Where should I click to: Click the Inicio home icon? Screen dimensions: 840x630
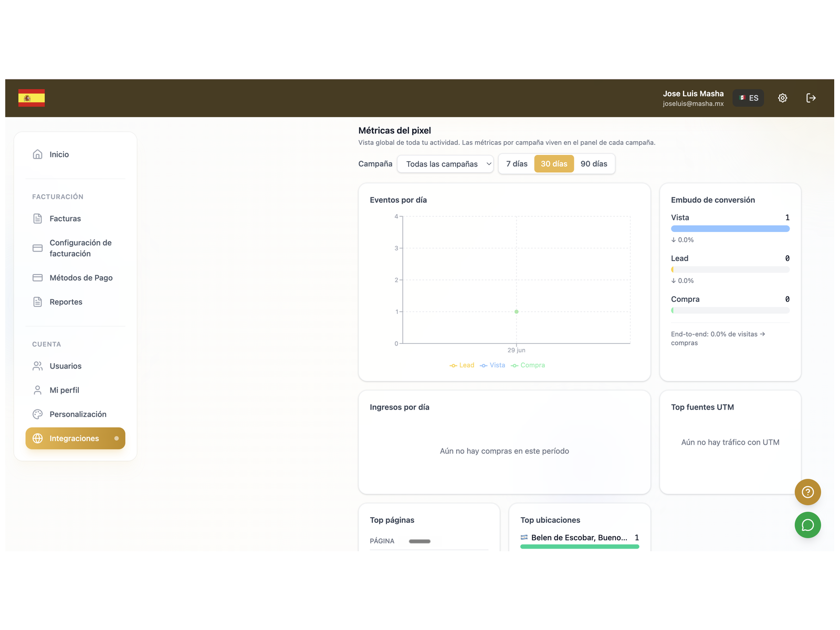coord(38,154)
